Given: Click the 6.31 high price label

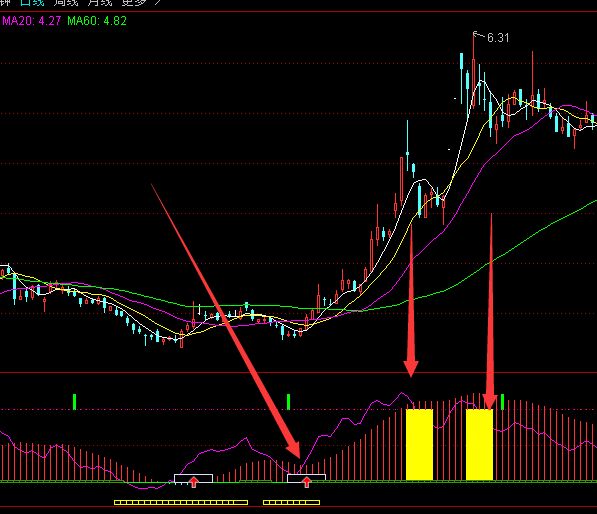Looking at the screenshot, I should pyautogui.click(x=498, y=38).
